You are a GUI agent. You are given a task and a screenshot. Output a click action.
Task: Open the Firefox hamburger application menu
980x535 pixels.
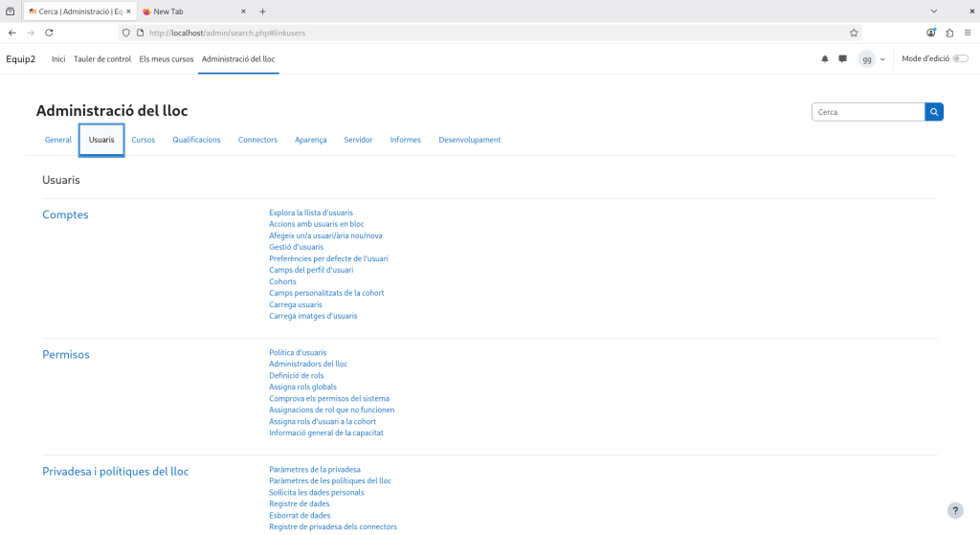tap(967, 33)
